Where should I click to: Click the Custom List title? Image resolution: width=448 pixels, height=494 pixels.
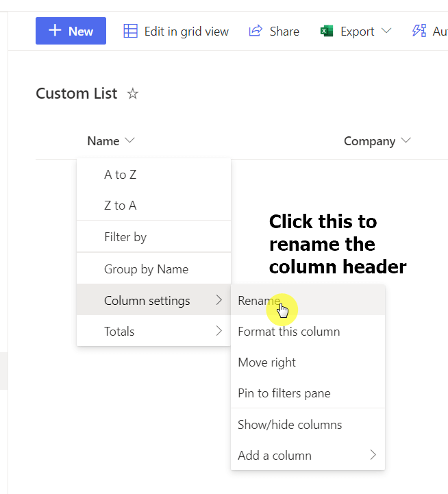tap(77, 94)
